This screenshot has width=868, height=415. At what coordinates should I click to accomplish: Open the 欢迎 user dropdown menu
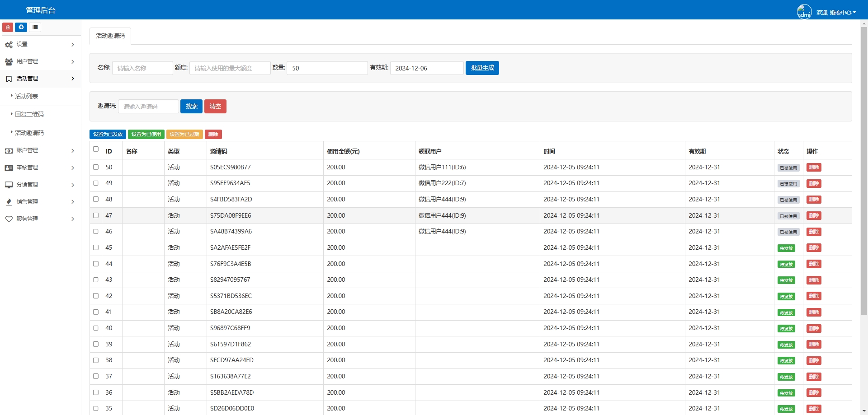(836, 13)
